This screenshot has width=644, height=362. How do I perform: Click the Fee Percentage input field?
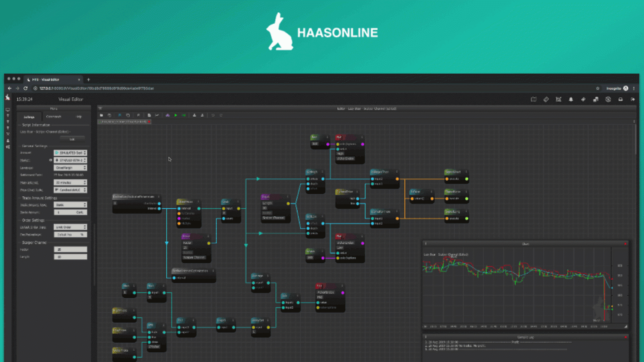click(x=70, y=234)
